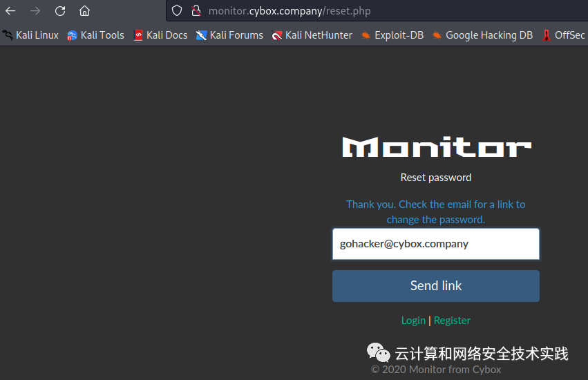Viewport: 588px width, 380px height.
Task: View the insecure connection padlock info
Action: (196, 11)
